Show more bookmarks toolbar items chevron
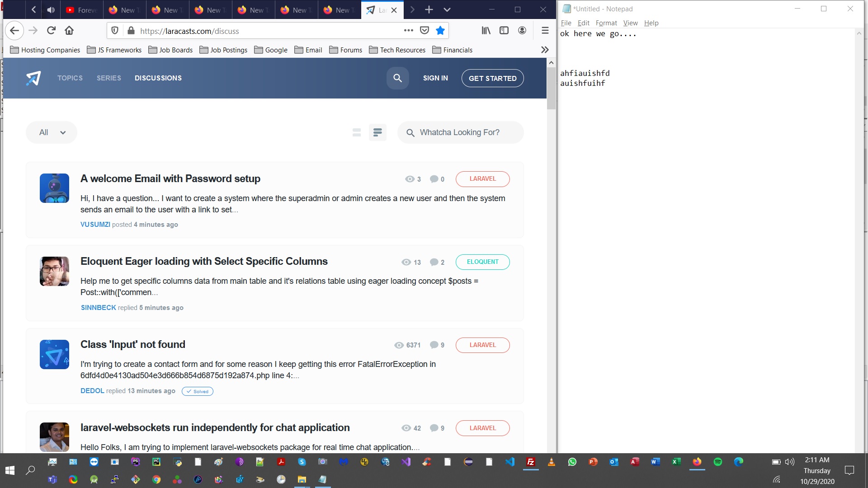 (x=545, y=50)
